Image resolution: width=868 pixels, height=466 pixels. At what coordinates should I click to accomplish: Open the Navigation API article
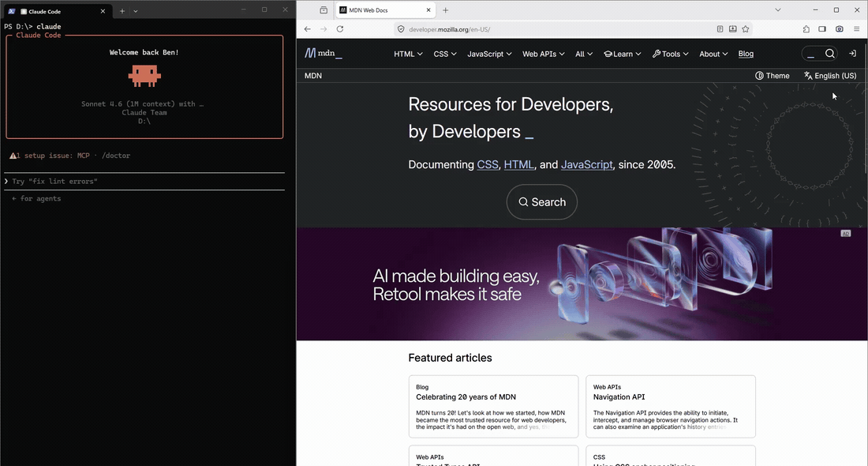619,396
